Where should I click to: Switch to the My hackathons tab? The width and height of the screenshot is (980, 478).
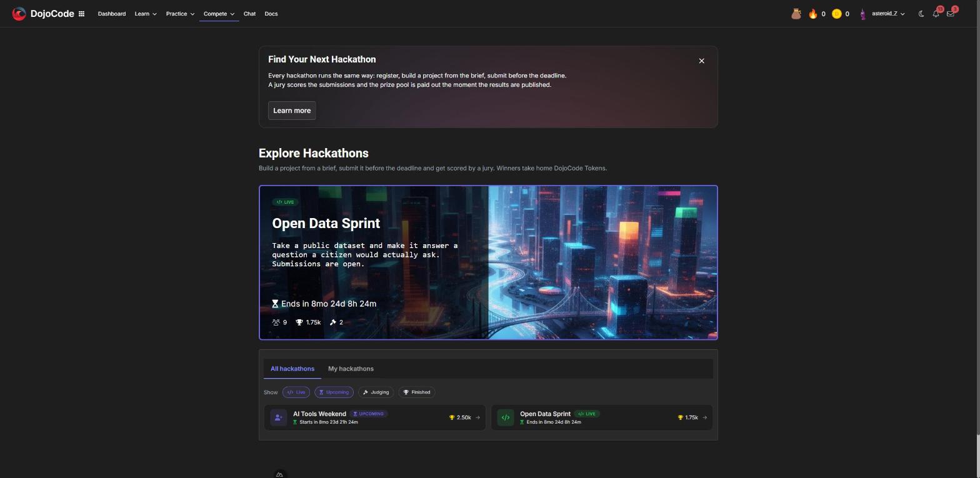[351, 369]
